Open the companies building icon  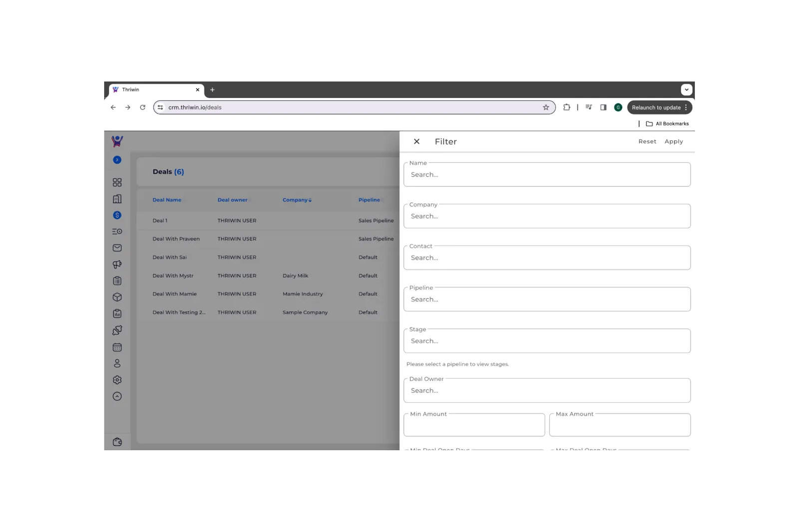[117, 199]
